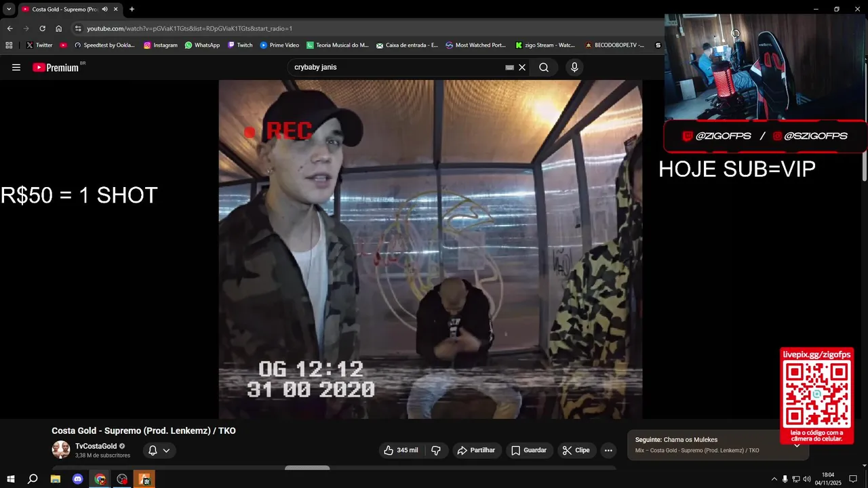
Task: Expand the Mix playlist chevron
Action: pos(797,445)
